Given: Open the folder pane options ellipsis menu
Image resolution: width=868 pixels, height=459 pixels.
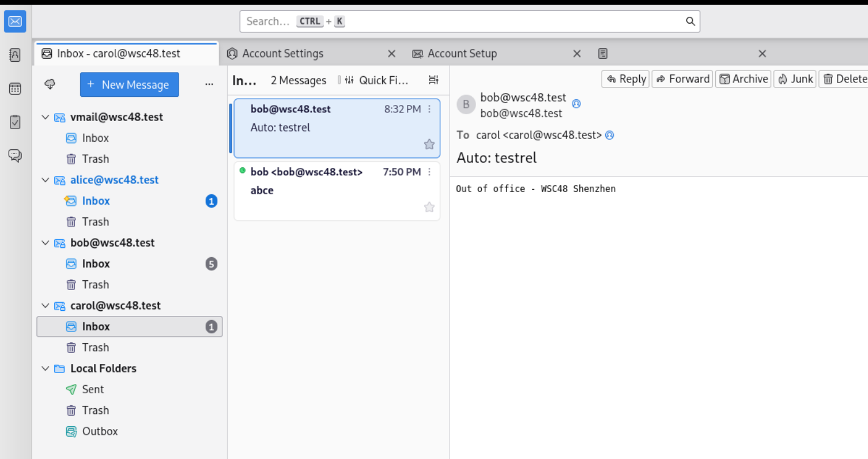Looking at the screenshot, I should coord(209,85).
